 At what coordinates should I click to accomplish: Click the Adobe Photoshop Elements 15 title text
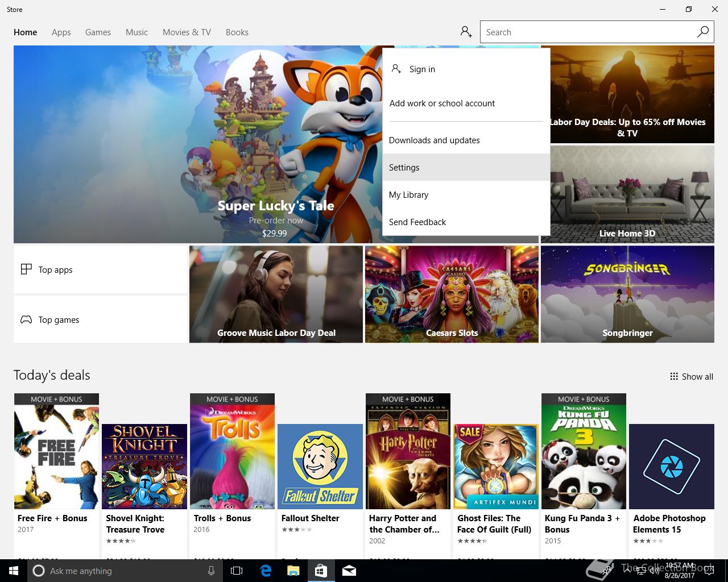[x=669, y=523]
